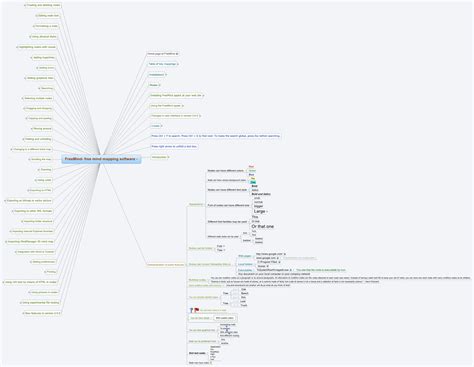Click Press right arrow to unfold a text box

tap(174, 146)
